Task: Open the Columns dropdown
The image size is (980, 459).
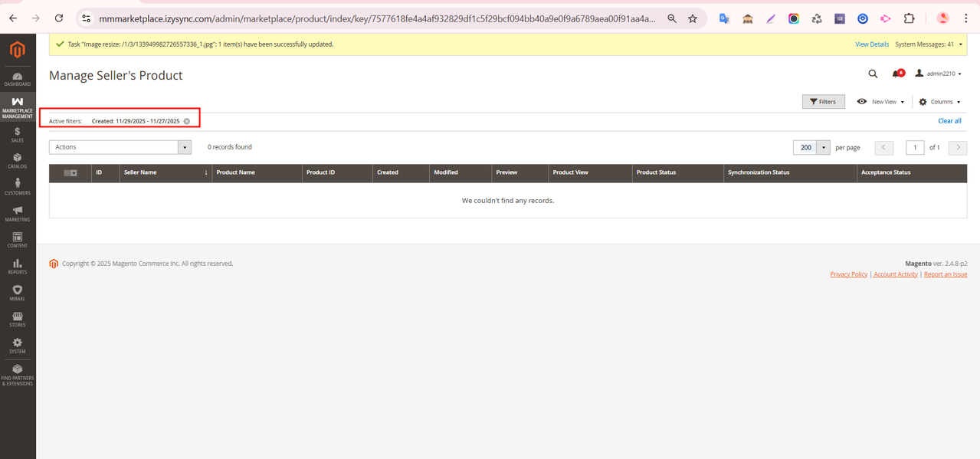Action: 939,102
